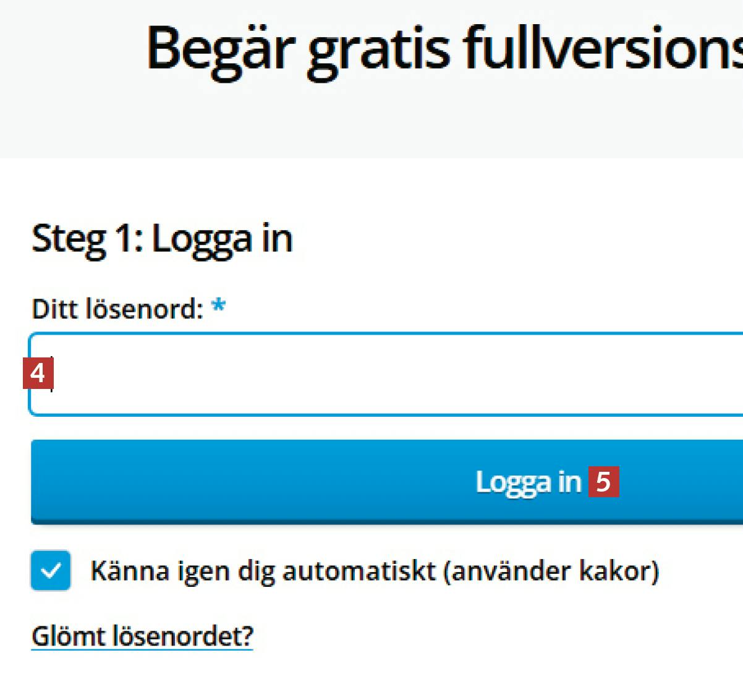The width and height of the screenshot is (743, 700).
Task: Click the red number 4 marker
Action: (38, 373)
